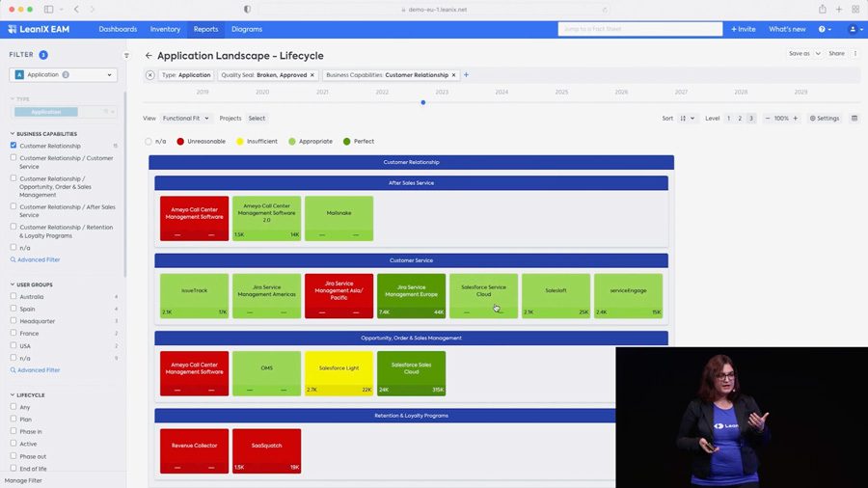The image size is (868, 488).
Task: Click the Invite button
Action: [x=744, y=29]
